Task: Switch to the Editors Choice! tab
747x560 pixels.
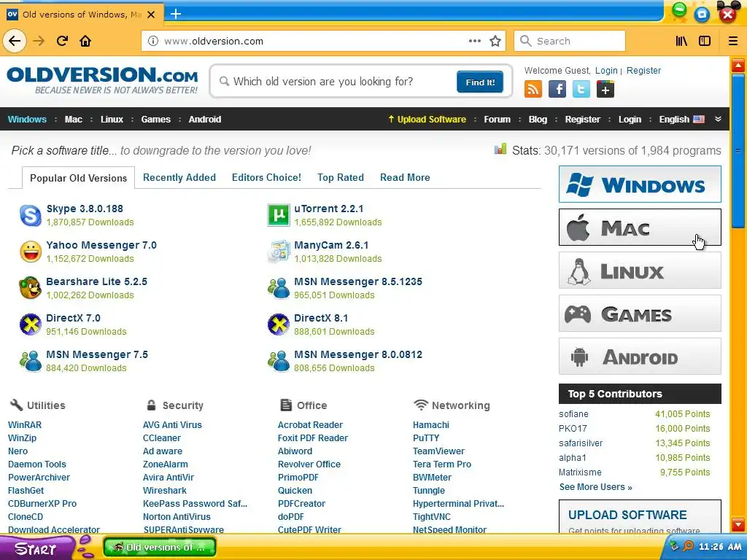Action: click(266, 177)
